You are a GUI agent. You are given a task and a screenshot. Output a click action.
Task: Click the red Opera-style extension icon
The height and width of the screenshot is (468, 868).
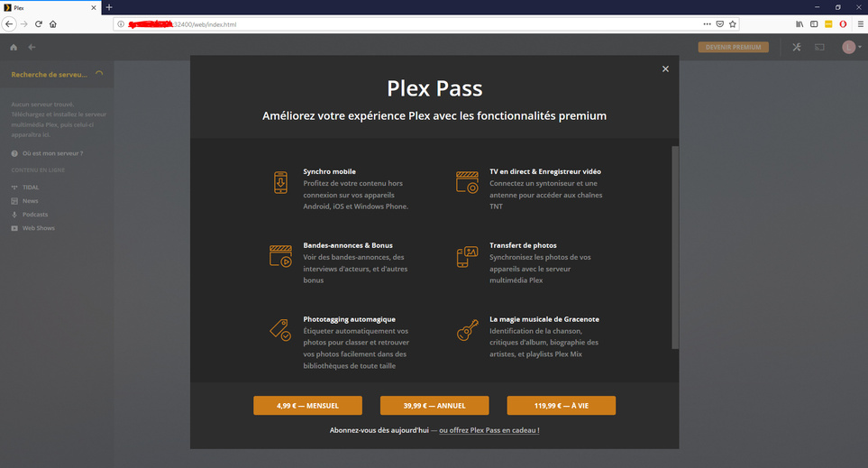843,23
